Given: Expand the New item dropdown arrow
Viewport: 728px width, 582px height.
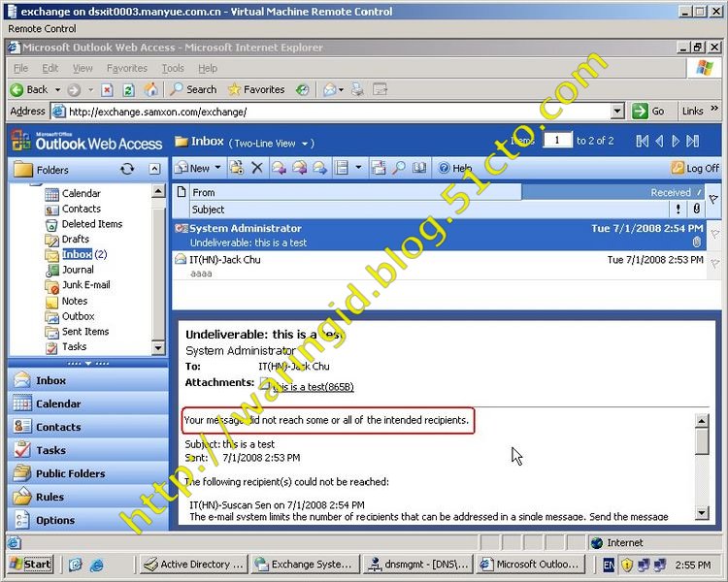Looking at the screenshot, I should click(x=216, y=168).
